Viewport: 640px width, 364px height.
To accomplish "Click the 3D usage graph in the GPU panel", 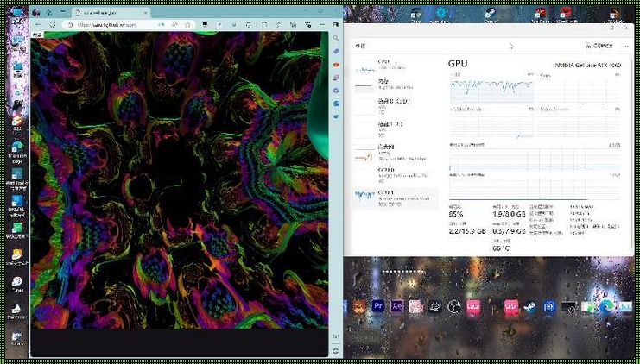I will coord(491,91).
